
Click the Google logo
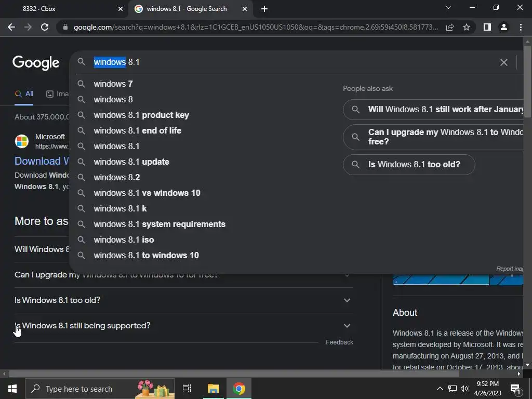click(x=36, y=63)
